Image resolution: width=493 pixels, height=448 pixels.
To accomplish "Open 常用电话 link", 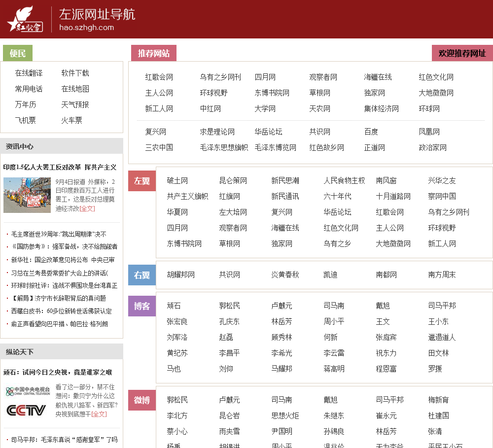I will (x=29, y=89).
